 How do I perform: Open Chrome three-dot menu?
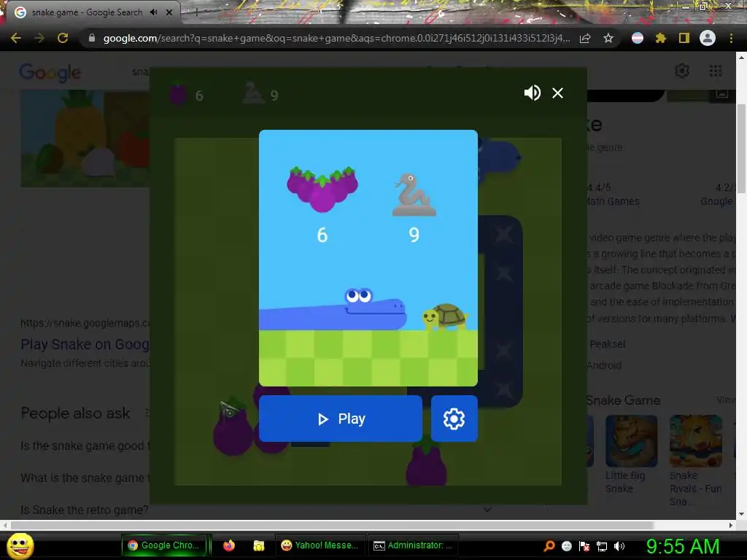(x=731, y=38)
